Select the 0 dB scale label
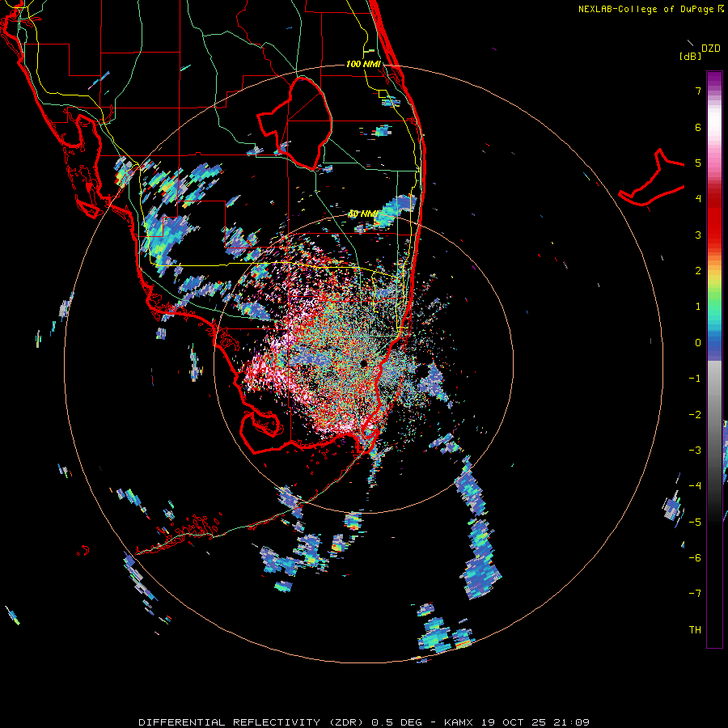The width and height of the screenshot is (728, 728). click(698, 343)
